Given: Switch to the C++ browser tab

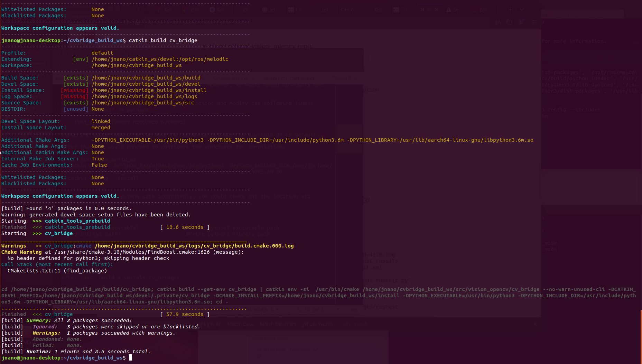Looking at the screenshot, I should pos(350,10).
